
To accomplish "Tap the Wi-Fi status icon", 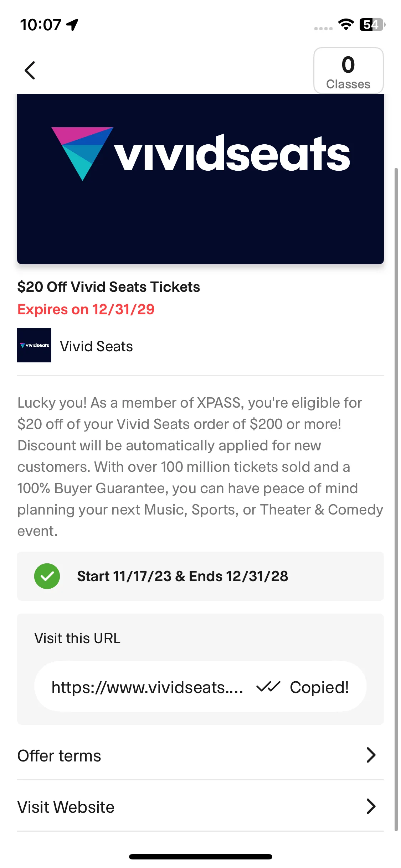I will point(346,24).
